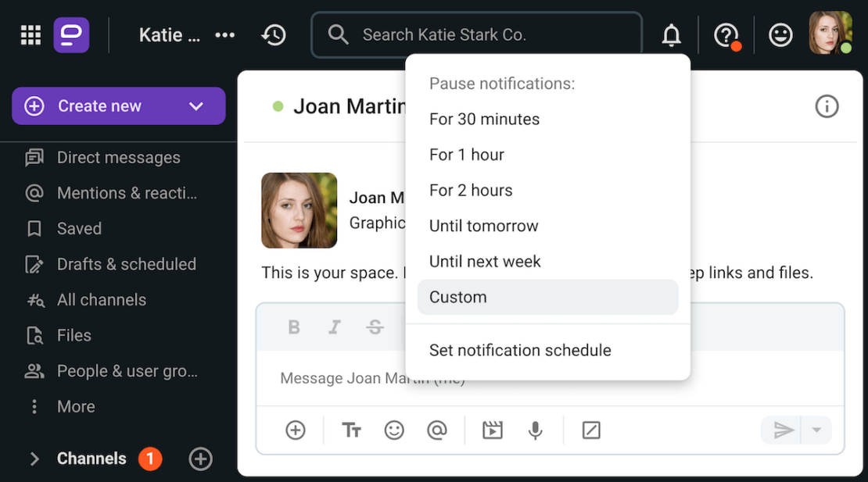
Task: Click the video clip record icon
Action: [x=492, y=430]
